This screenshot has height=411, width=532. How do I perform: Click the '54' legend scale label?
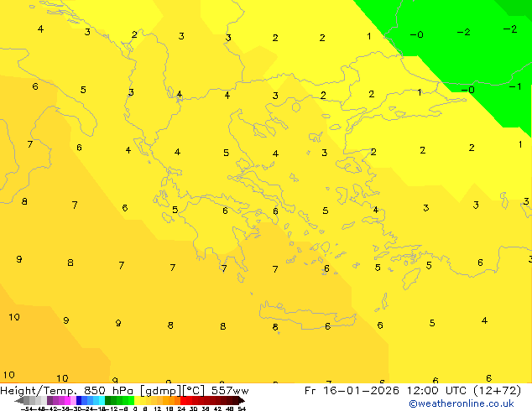242,408
